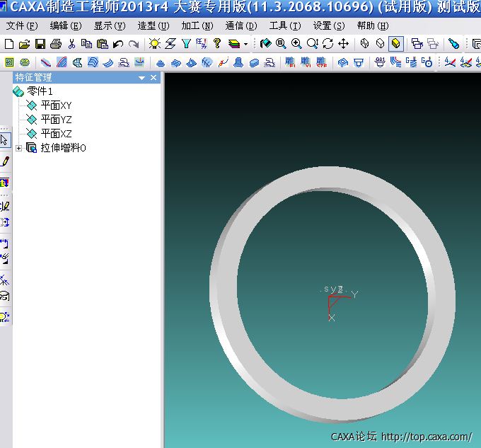Click the gray ring solid in viewport

click(332, 178)
